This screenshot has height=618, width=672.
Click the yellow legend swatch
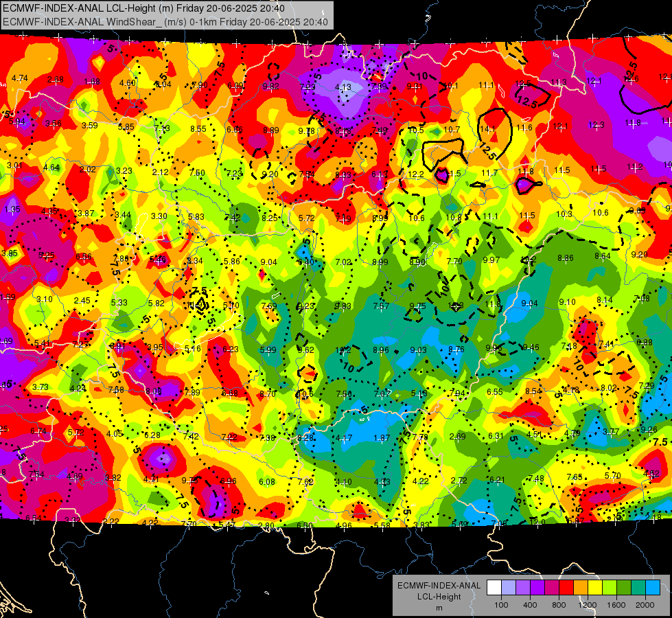point(595,588)
